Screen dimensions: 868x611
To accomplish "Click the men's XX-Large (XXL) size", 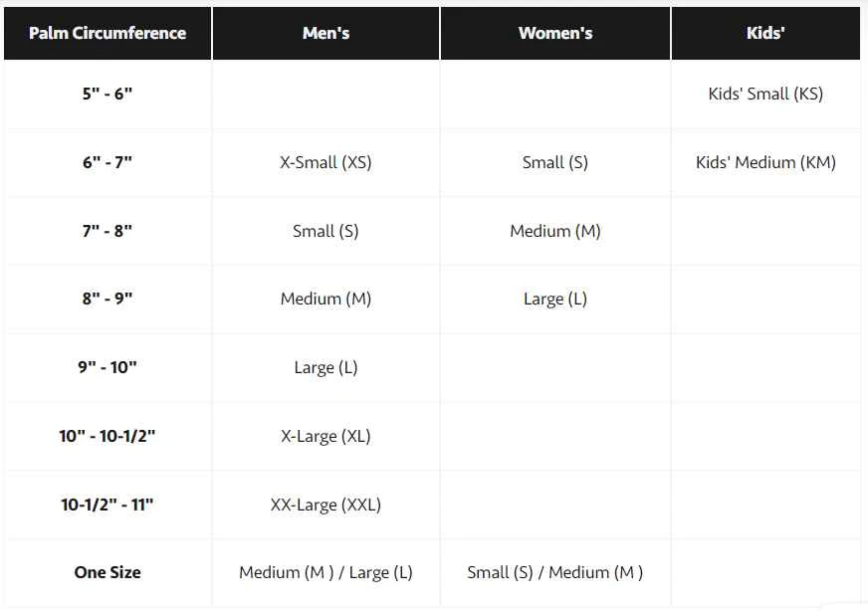I will click(325, 505).
